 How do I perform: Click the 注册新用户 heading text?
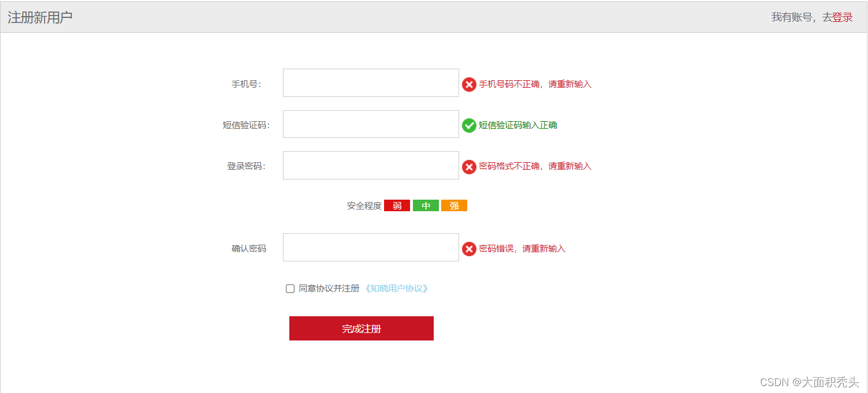pyautogui.click(x=40, y=17)
